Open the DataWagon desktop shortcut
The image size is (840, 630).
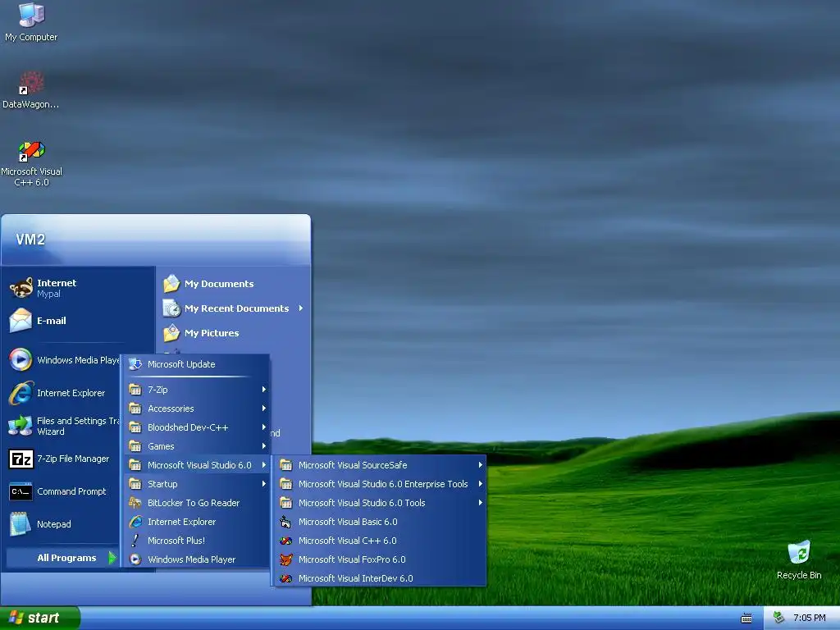[x=31, y=89]
